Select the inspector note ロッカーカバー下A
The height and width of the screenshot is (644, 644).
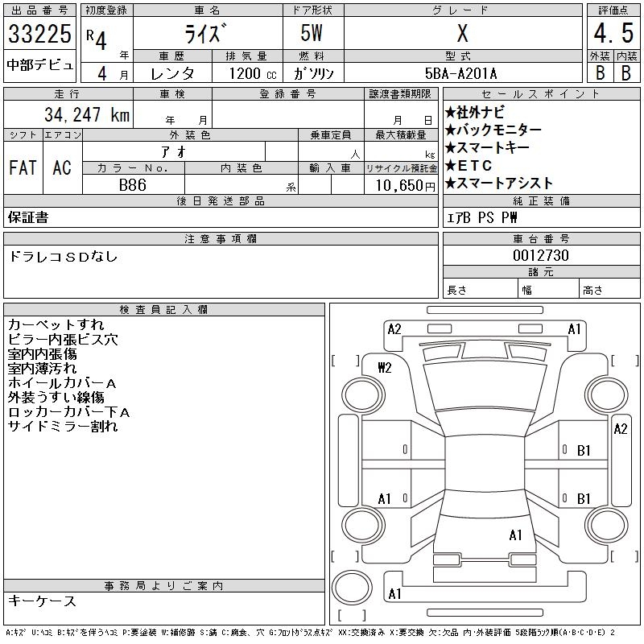69,412
